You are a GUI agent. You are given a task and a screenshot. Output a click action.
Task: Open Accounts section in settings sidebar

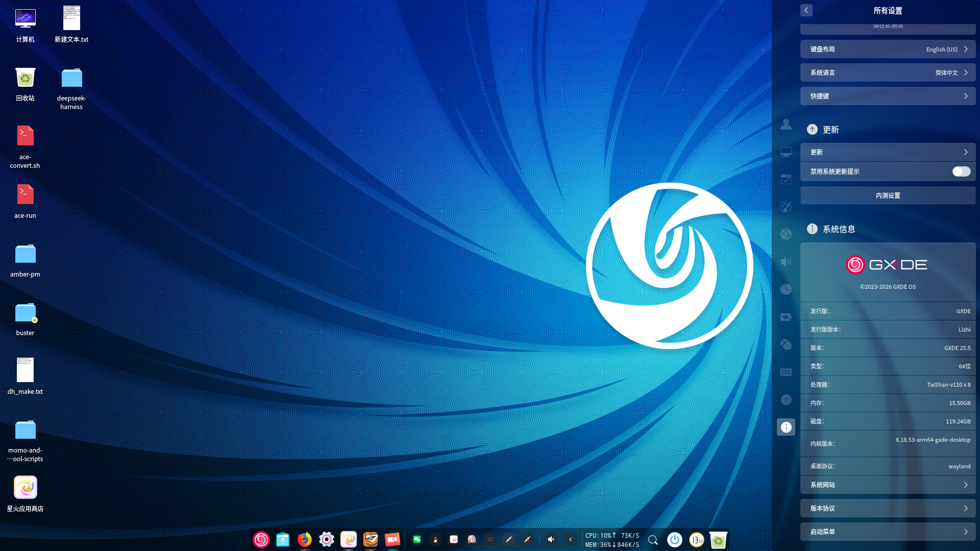click(x=786, y=124)
